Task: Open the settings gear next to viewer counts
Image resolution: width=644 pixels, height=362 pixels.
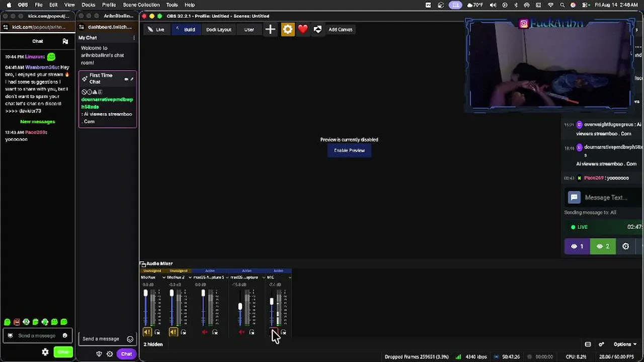Action: 626,246
